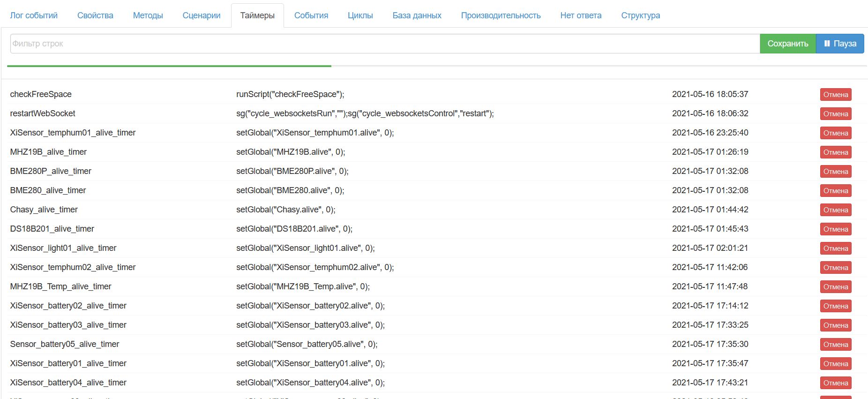Click Отмена for XiSensor_light01_alive_timer
The width and height of the screenshot is (868, 399).
835,248
